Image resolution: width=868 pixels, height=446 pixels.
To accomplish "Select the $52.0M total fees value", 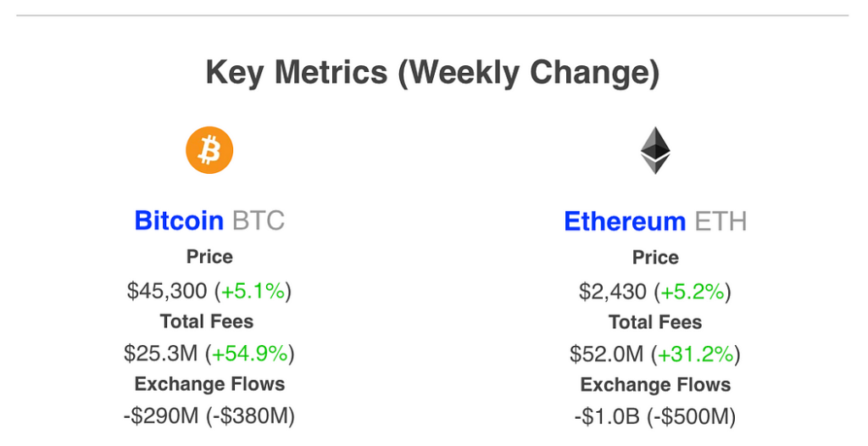I will (x=606, y=354).
